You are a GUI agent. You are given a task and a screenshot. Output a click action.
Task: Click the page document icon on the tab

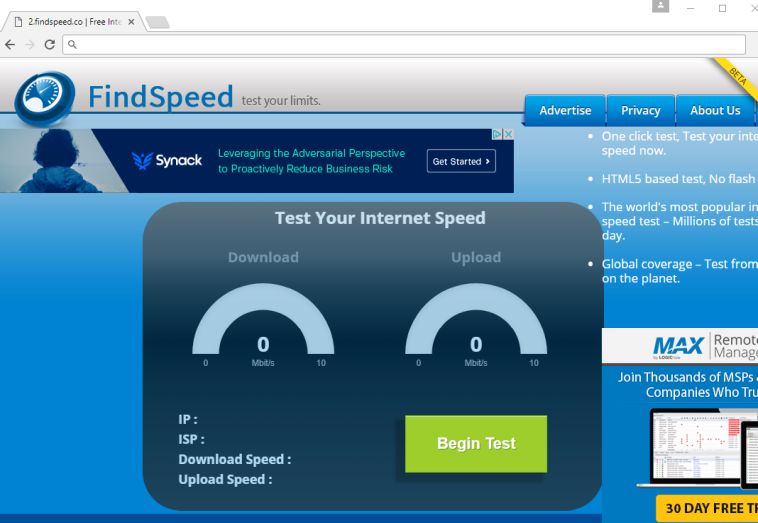click(18, 22)
